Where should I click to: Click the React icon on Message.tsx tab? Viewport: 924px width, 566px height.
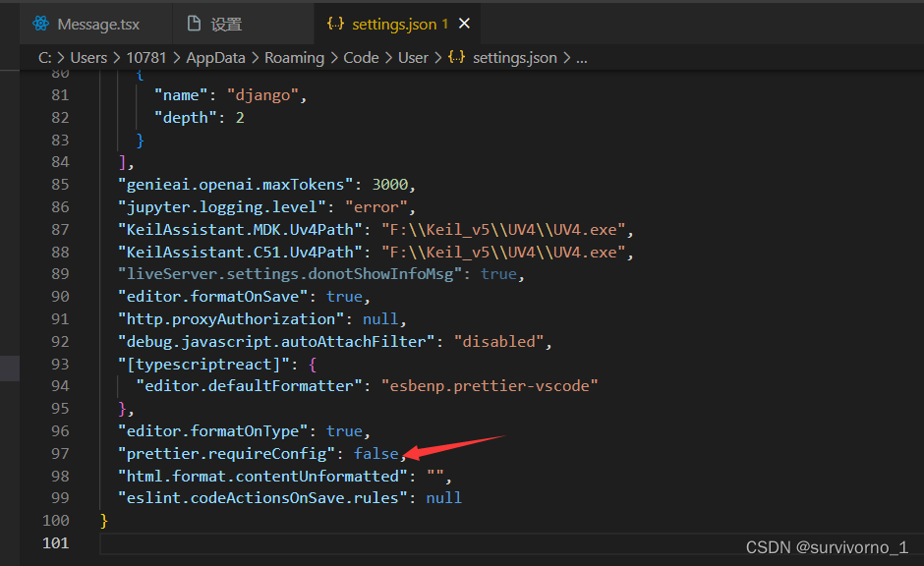click(x=40, y=24)
